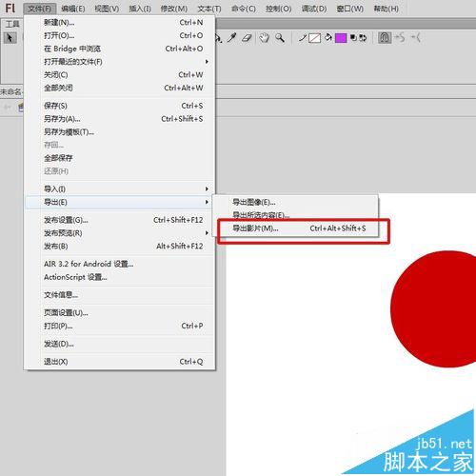Screen dimensions: 476x476
Task: Choose 新建(N)... from File menu
Action: point(120,22)
